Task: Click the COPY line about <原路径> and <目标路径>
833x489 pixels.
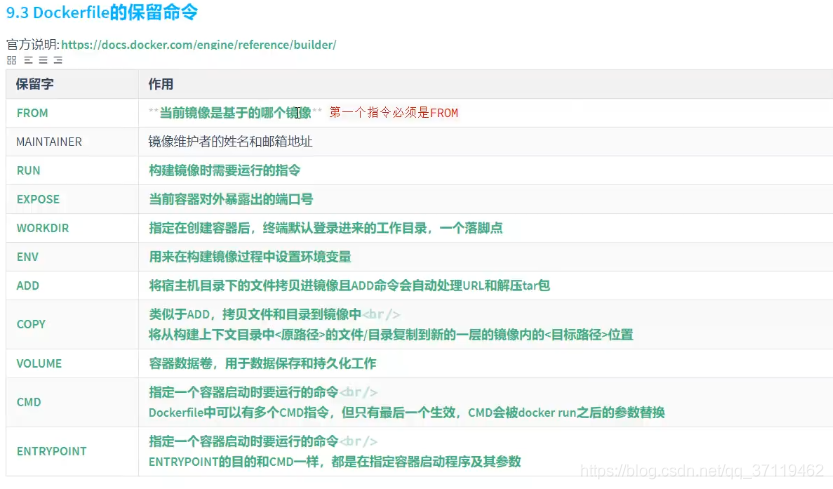Action: tap(390, 334)
